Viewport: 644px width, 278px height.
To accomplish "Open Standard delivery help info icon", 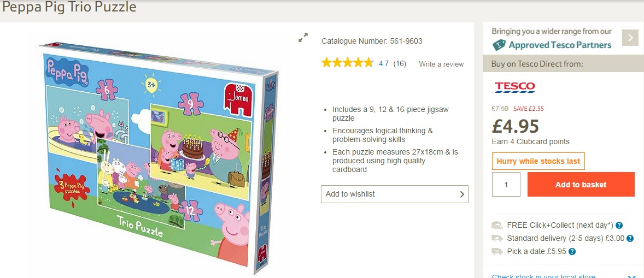I will coord(630,238).
